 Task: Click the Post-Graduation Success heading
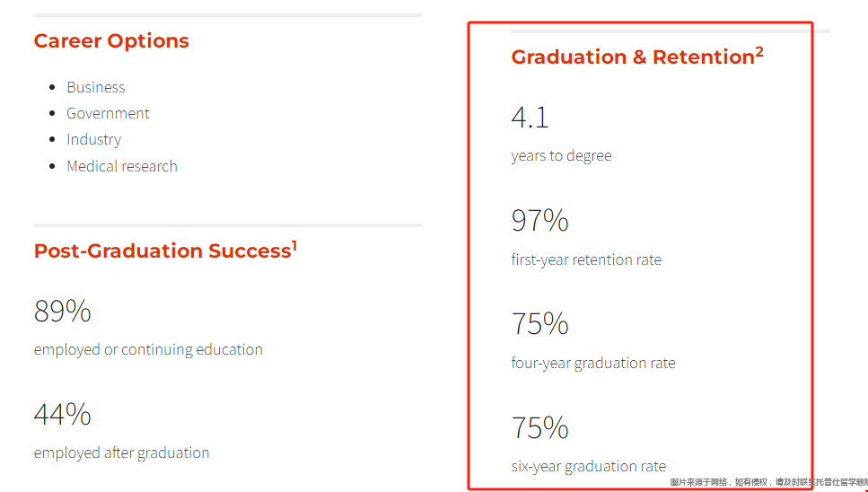[x=162, y=250]
